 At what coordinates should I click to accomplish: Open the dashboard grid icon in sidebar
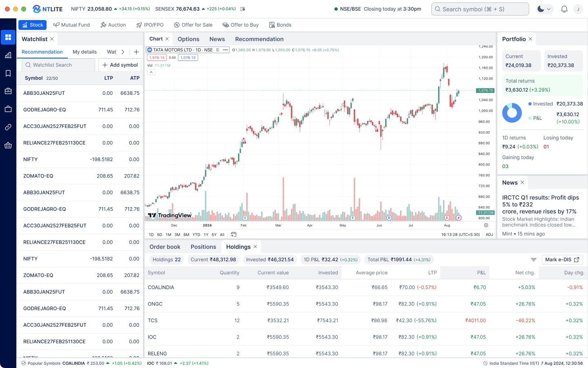click(x=8, y=37)
